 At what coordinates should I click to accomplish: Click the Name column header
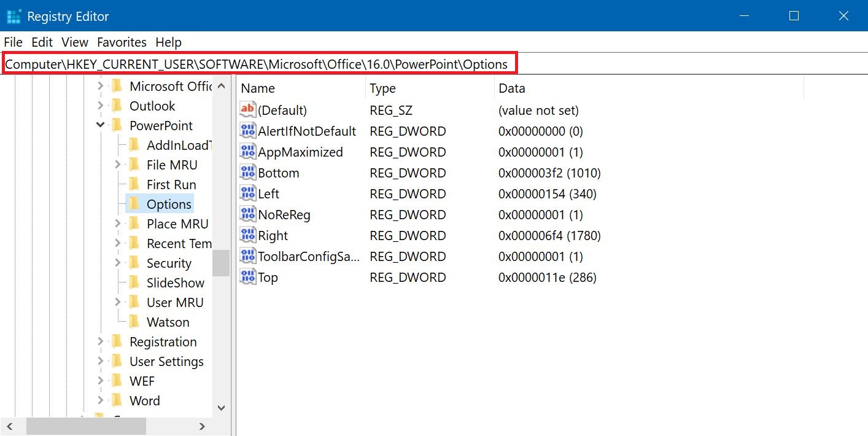tap(257, 88)
